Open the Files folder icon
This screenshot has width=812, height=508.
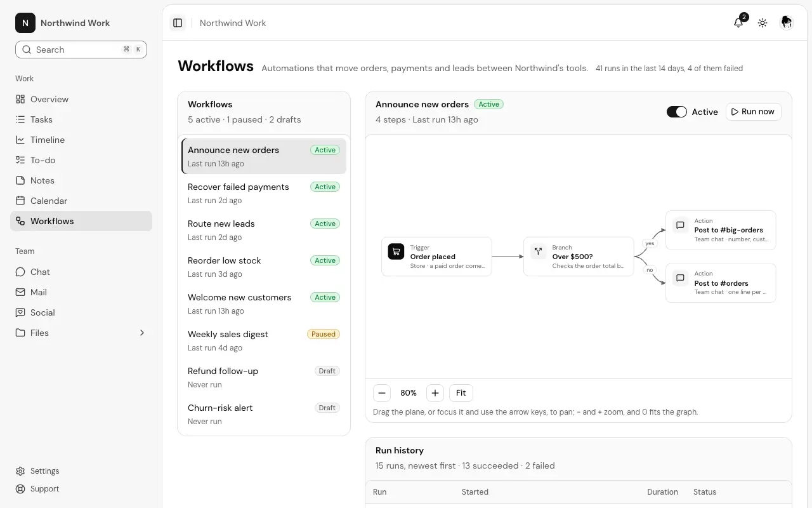20,333
